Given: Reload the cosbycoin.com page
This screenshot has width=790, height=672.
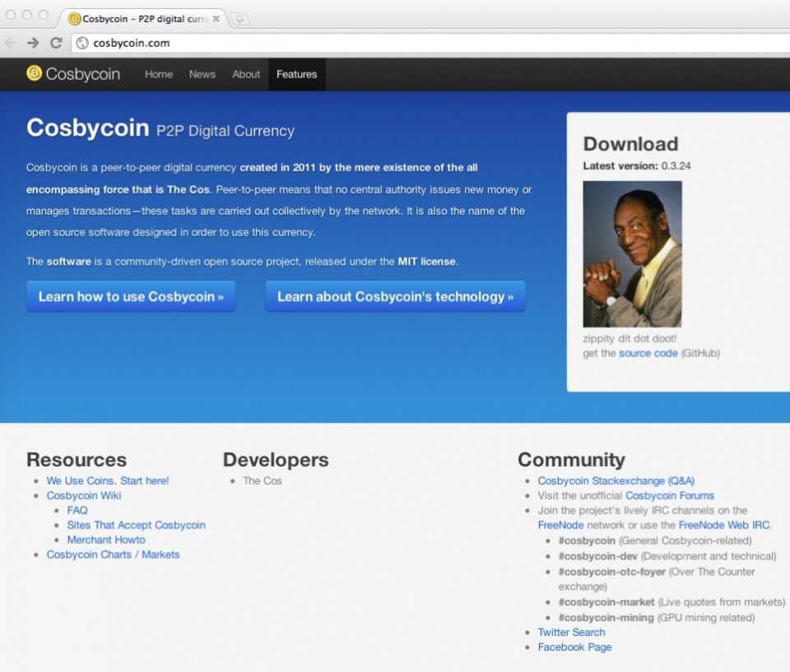Looking at the screenshot, I should [x=57, y=44].
